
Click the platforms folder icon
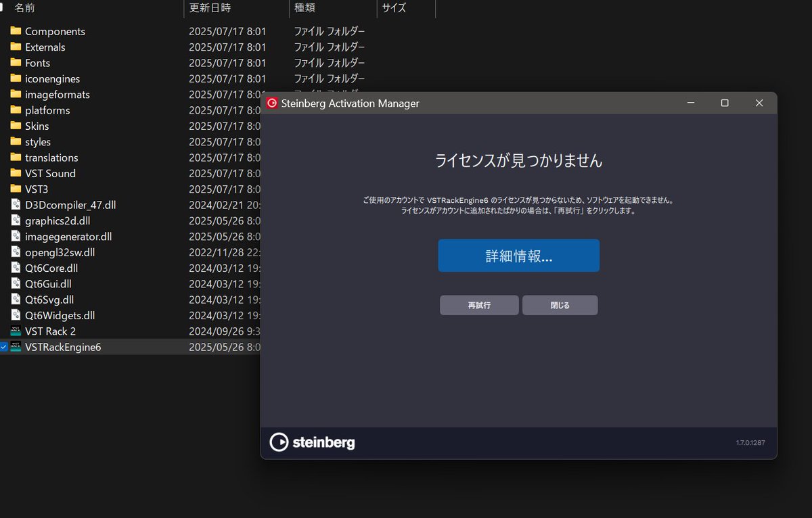[16, 110]
